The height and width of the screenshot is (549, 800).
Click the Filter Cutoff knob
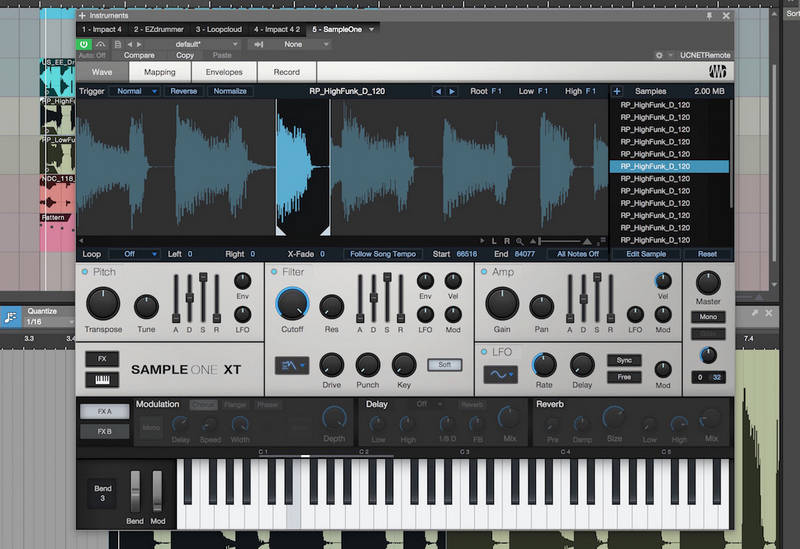292,303
